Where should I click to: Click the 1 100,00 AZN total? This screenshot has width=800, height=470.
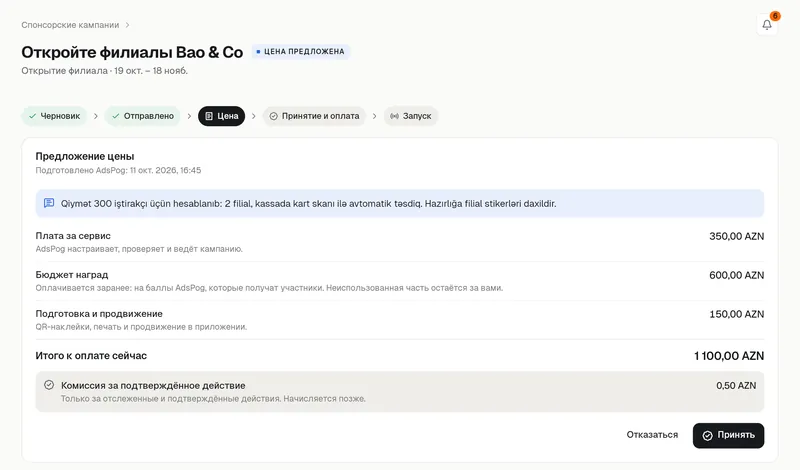[x=729, y=356]
